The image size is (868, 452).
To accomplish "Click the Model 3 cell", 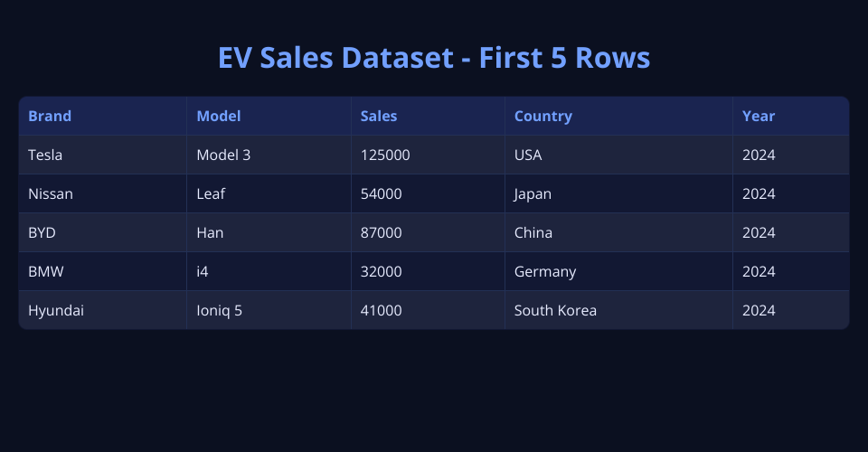I will pyautogui.click(x=223, y=155).
